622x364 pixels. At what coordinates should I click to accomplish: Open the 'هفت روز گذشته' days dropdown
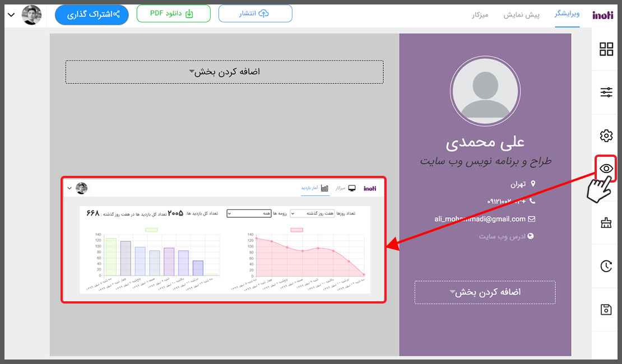(310, 213)
